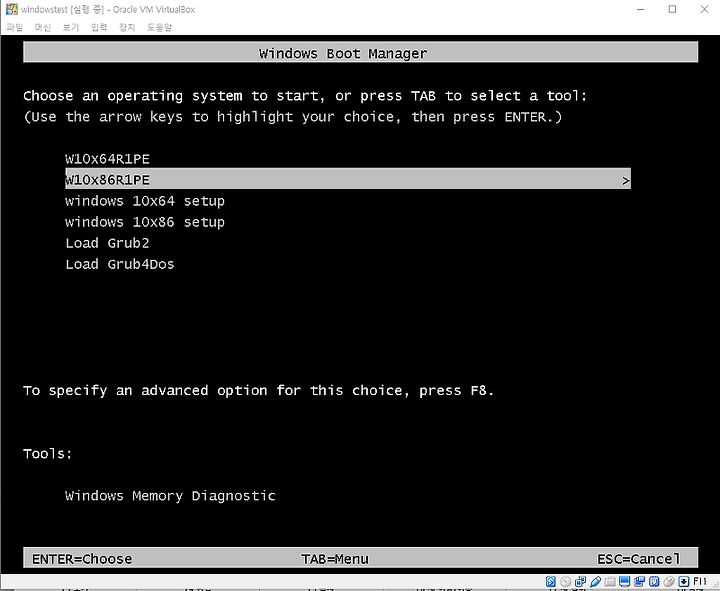Click the arrow at end of highlighted row
The height and width of the screenshot is (591, 720).
tap(625, 180)
